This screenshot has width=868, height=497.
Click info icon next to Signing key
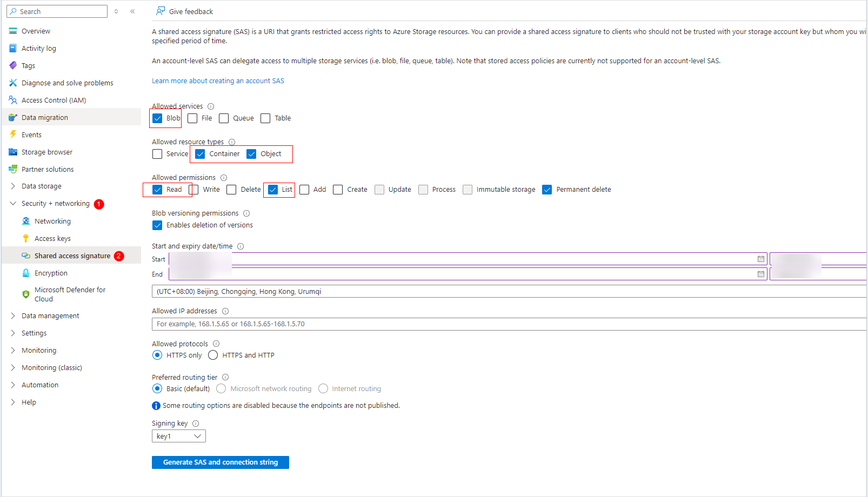pos(196,424)
